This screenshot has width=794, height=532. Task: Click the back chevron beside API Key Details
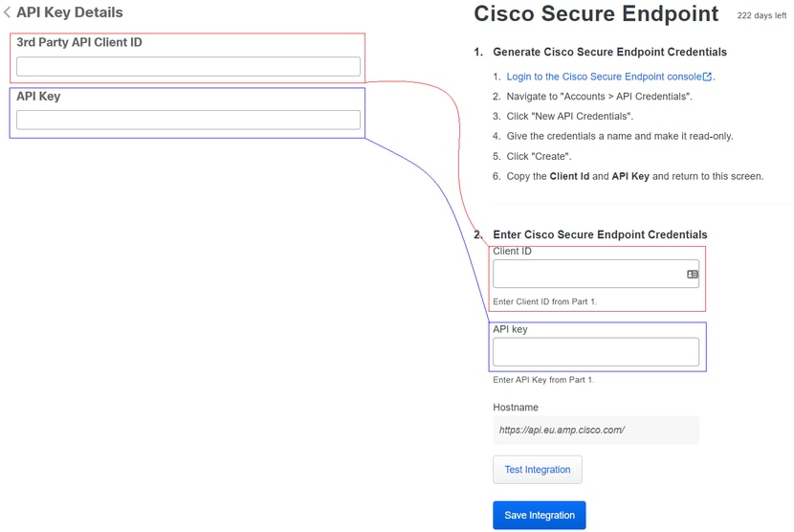pos(7,12)
